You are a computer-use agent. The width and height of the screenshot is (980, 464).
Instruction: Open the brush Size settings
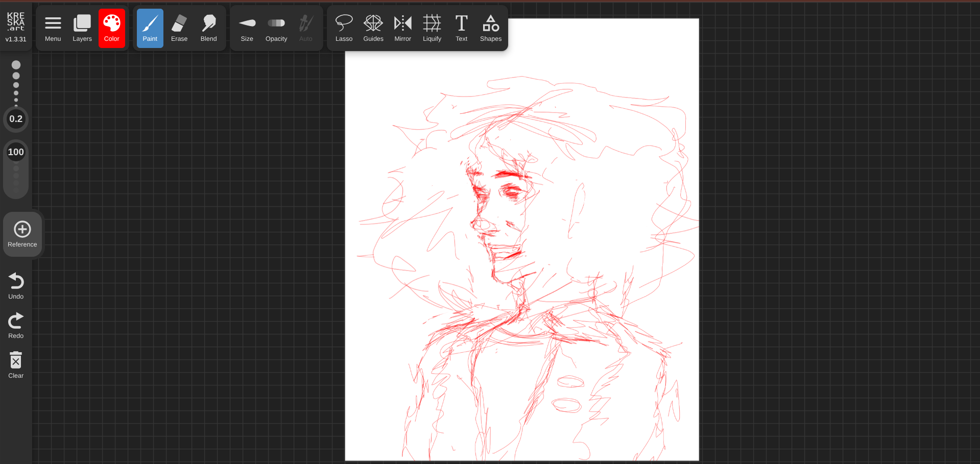point(247,29)
